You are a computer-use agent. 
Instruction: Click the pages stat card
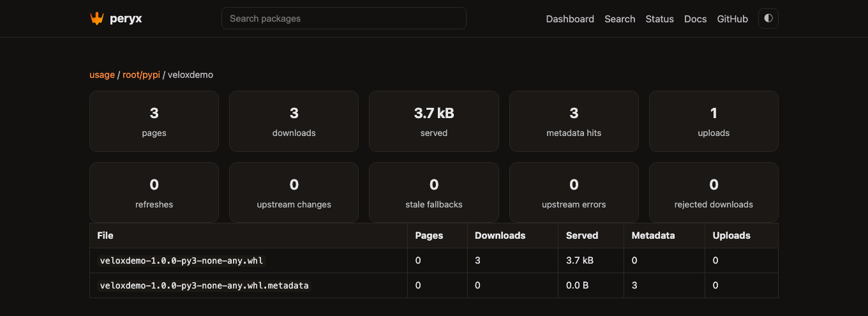[154, 121]
